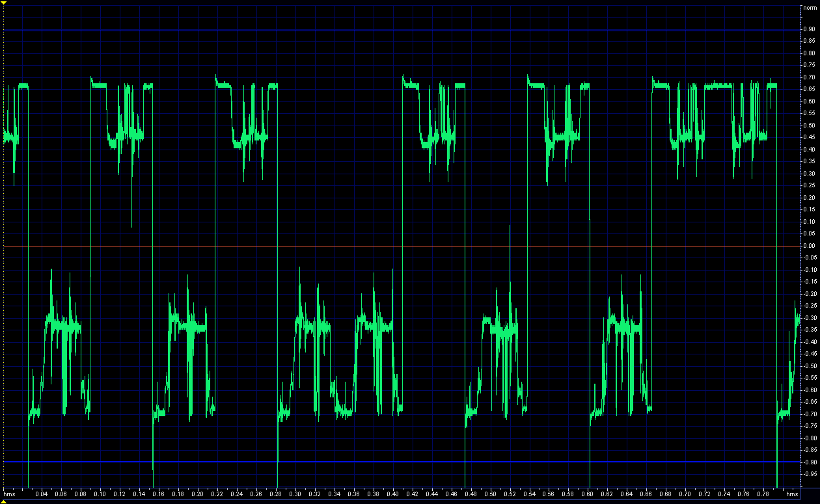Click the yellow cursor marker below the time ruler

click(x=3, y=501)
